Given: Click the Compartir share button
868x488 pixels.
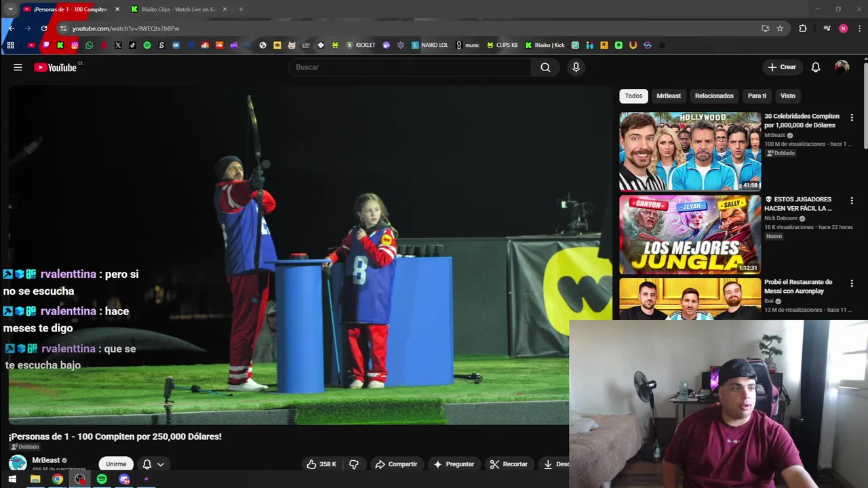Looking at the screenshot, I should pyautogui.click(x=396, y=464).
